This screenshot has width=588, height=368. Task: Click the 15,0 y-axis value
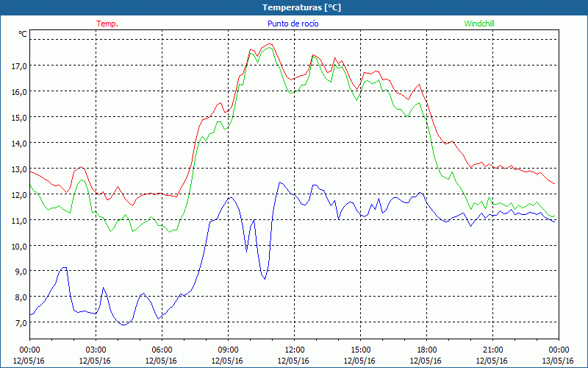click(x=20, y=118)
